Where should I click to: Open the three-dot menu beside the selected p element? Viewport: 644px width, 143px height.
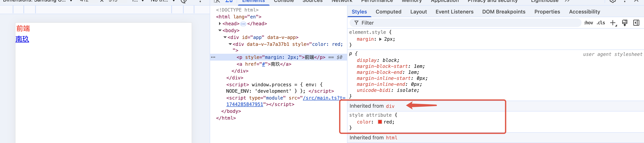tap(213, 57)
